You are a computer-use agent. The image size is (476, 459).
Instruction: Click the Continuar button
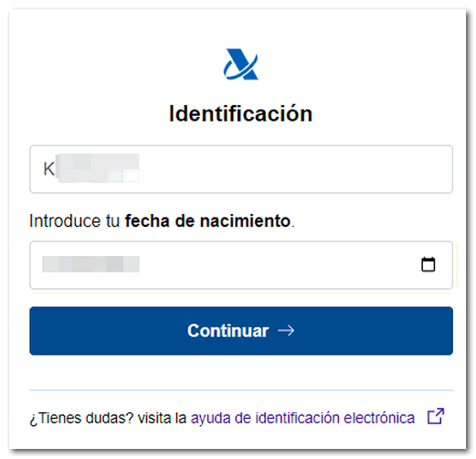(x=241, y=331)
